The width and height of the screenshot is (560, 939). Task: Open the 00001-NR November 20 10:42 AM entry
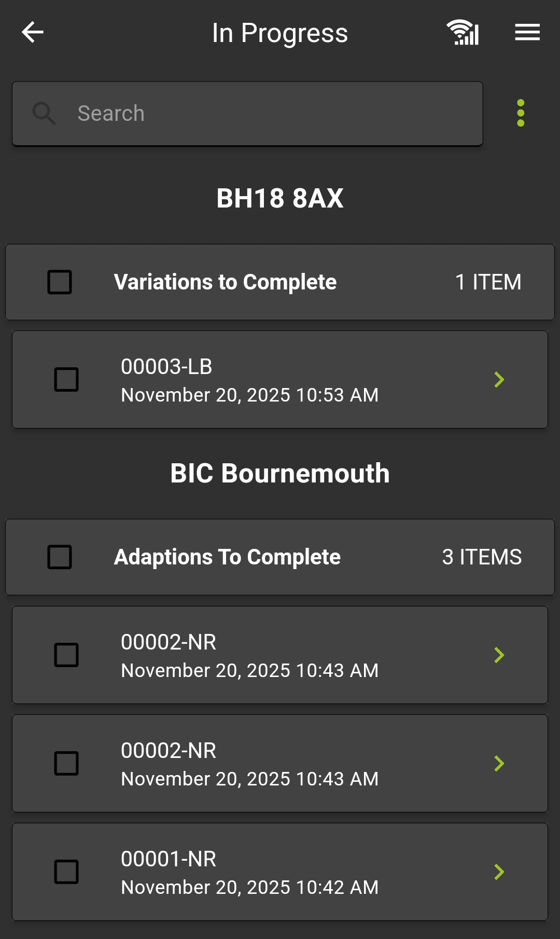coord(249,873)
